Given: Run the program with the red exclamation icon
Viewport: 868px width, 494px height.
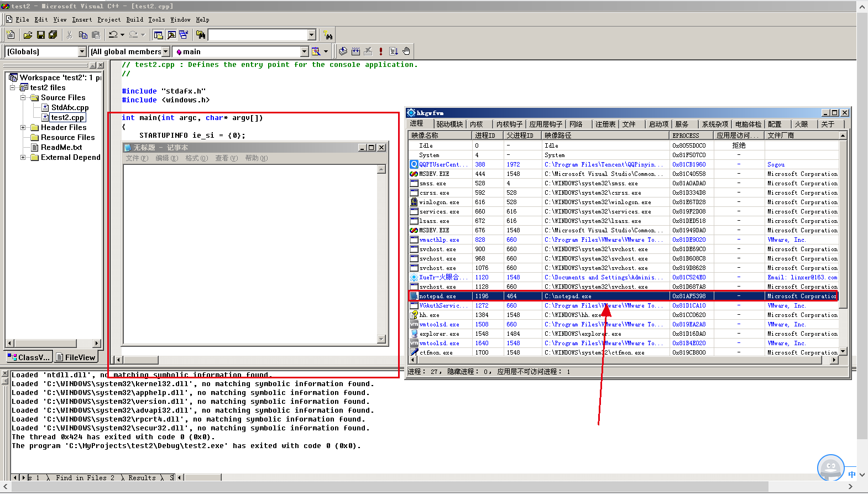Looking at the screenshot, I should pyautogui.click(x=381, y=51).
